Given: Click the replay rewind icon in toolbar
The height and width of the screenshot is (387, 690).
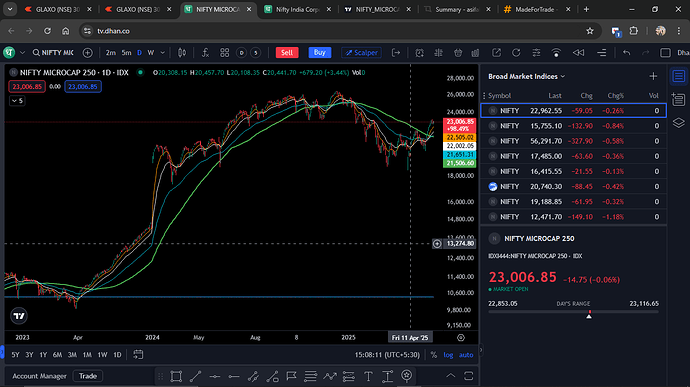Looking at the screenshot, I should 578,53.
